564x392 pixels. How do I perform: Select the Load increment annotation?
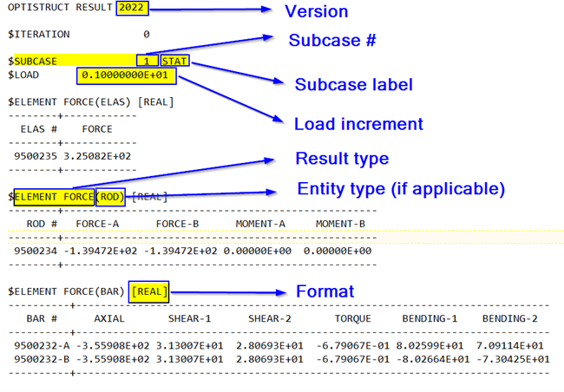click(x=359, y=124)
